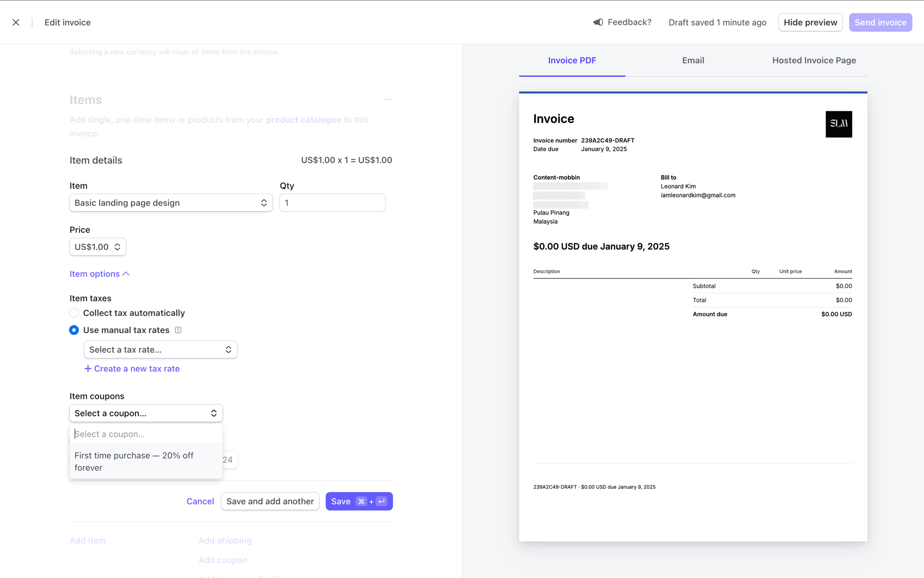Image resolution: width=924 pixels, height=578 pixels.
Task: Open the Select a tax rate dropdown
Action: tap(160, 350)
